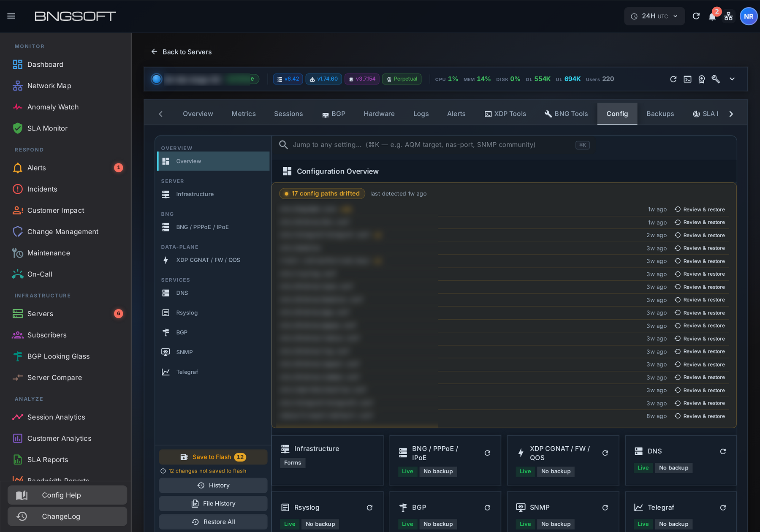Screen dimensions: 760x532
Task: Open 24H UTC time range dropdown
Action: click(x=654, y=16)
